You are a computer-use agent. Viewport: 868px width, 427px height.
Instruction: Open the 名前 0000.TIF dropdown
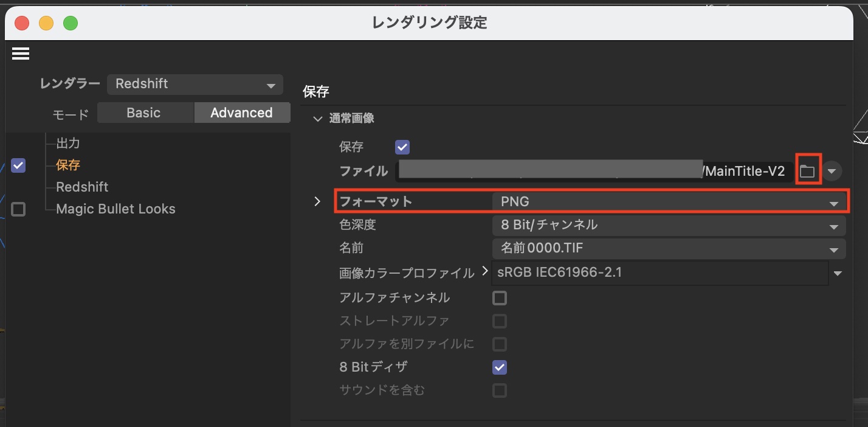point(669,248)
